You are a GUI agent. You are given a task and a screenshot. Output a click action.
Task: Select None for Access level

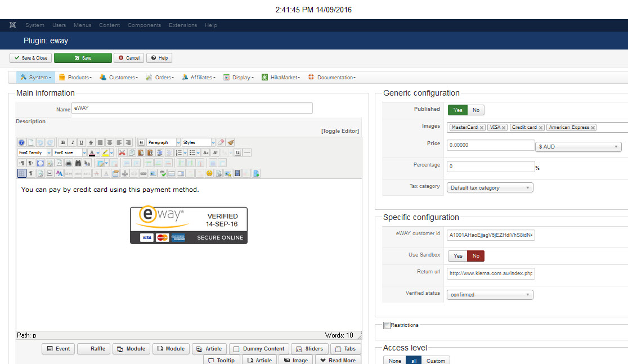click(395, 361)
